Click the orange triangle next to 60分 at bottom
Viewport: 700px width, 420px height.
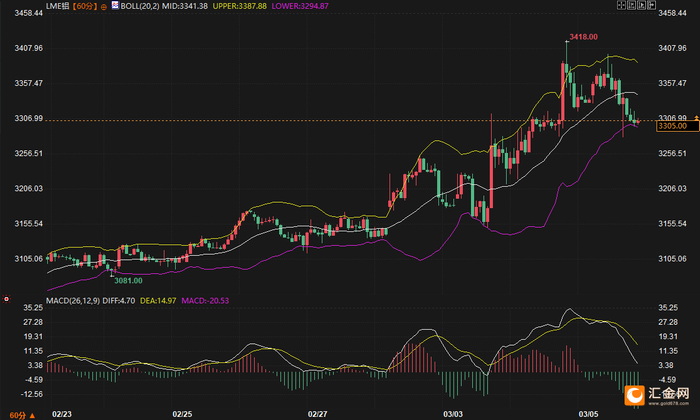point(32,416)
